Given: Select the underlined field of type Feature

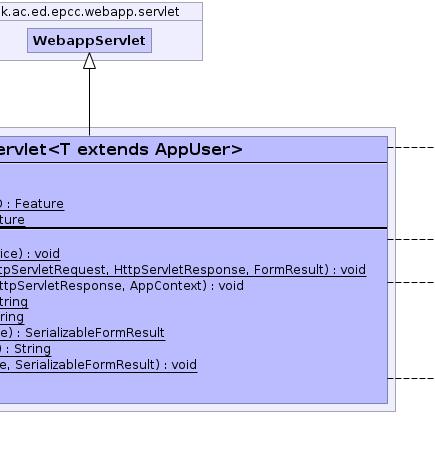Looking at the screenshot, I should point(32,204).
